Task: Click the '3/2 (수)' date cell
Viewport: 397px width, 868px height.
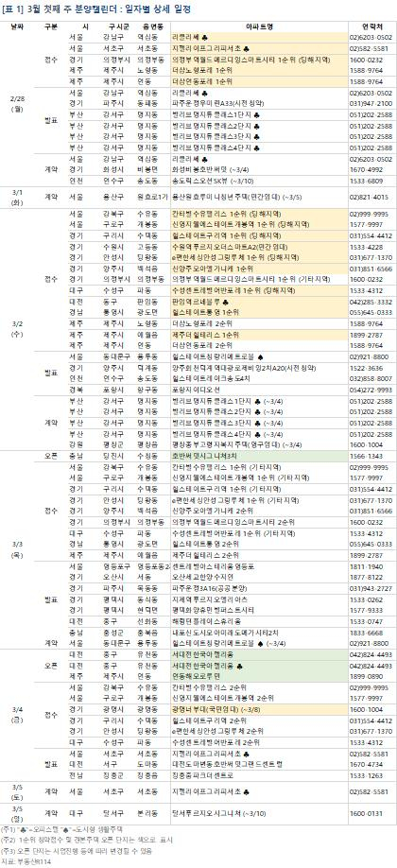Action: pyautogui.click(x=16, y=331)
